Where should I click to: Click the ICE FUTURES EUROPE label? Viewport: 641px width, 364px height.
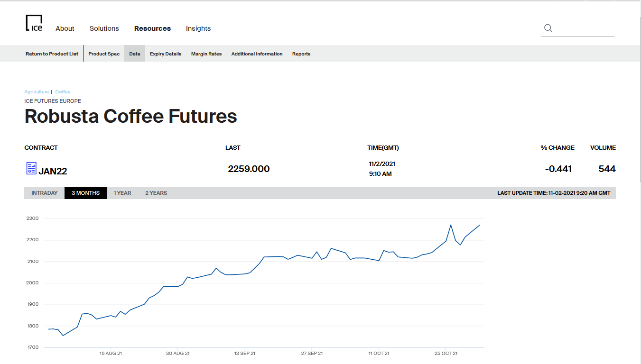[53, 101]
